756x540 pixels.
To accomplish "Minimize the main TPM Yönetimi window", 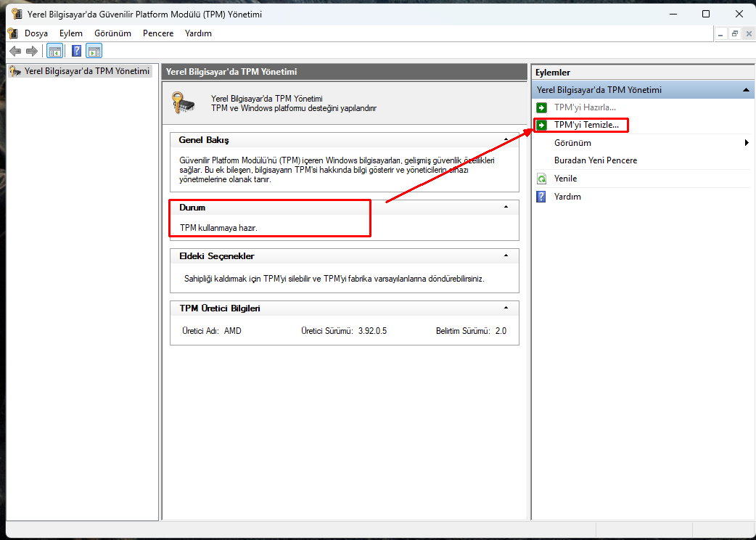I will coord(673,14).
